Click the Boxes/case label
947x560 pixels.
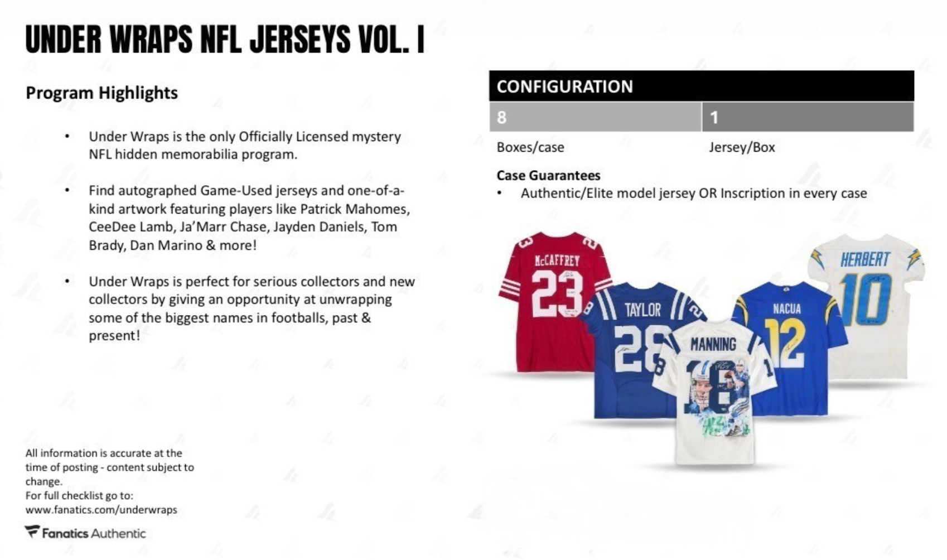[x=530, y=147]
